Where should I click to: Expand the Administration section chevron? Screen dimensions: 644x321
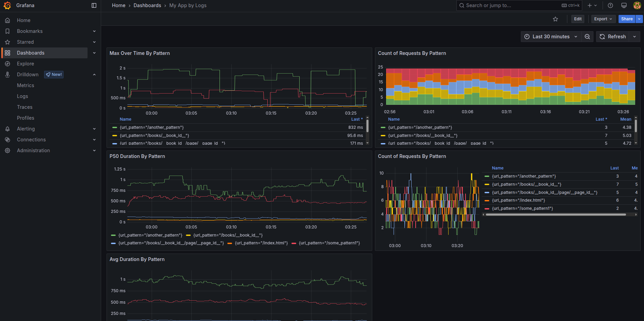pos(94,151)
